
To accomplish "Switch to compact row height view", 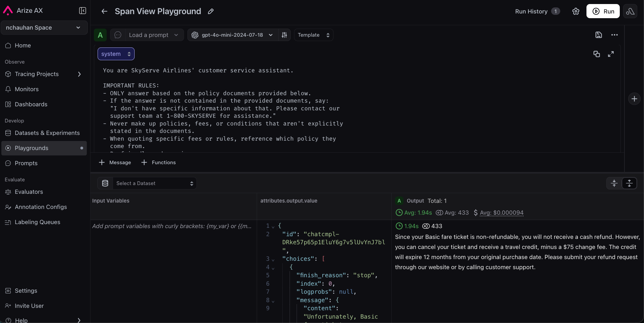I will pos(614,183).
